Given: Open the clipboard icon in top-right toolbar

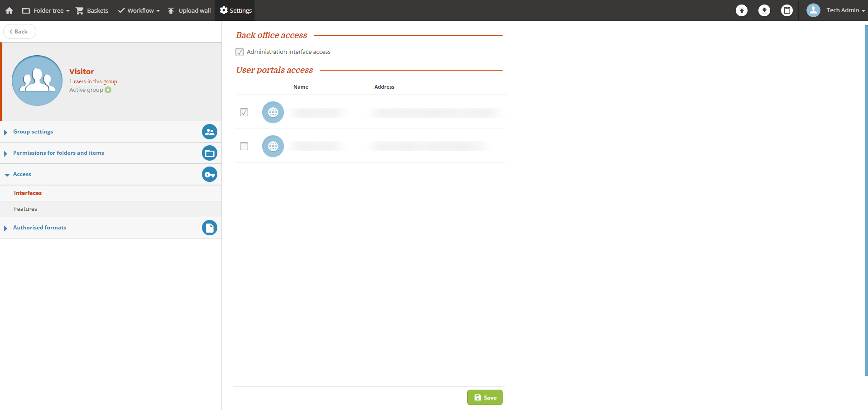Looking at the screenshot, I should point(786,10).
